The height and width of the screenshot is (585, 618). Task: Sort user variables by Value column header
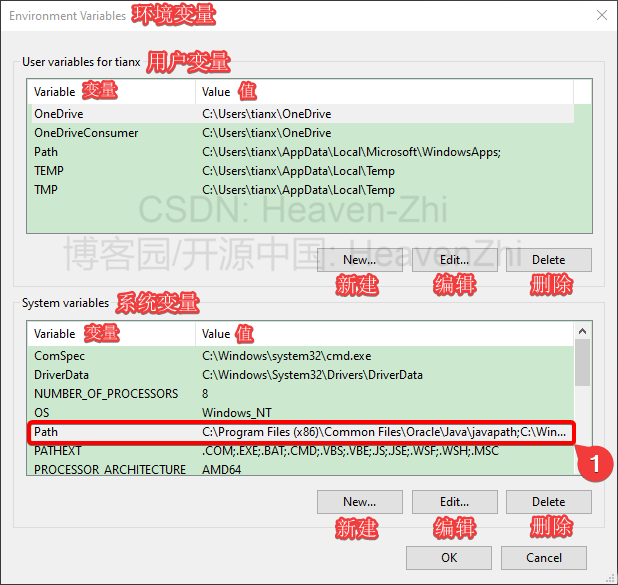coord(384,92)
